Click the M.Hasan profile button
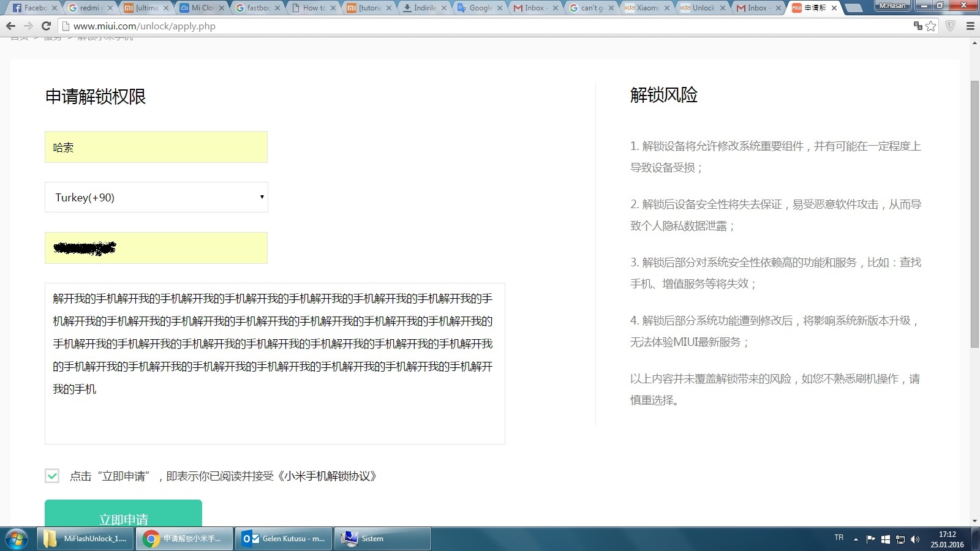Image resolution: width=980 pixels, height=551 pixels. [892, 6]
